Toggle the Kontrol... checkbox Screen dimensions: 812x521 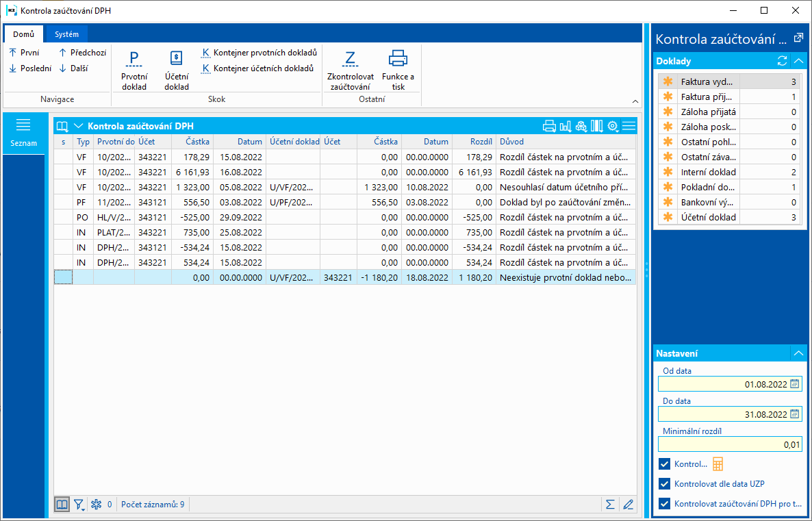[x=664, y=464]
